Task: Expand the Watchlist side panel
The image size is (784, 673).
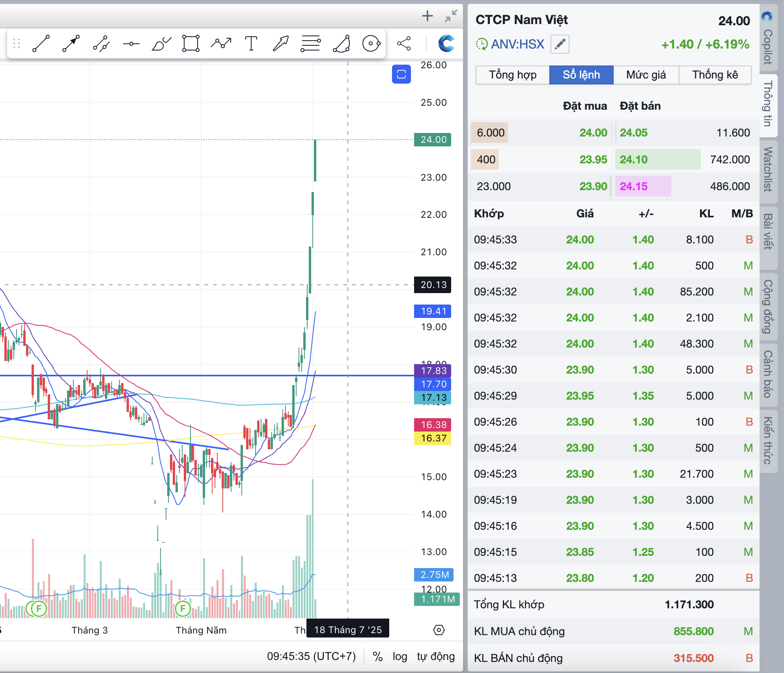Action: tap(767, 170)
